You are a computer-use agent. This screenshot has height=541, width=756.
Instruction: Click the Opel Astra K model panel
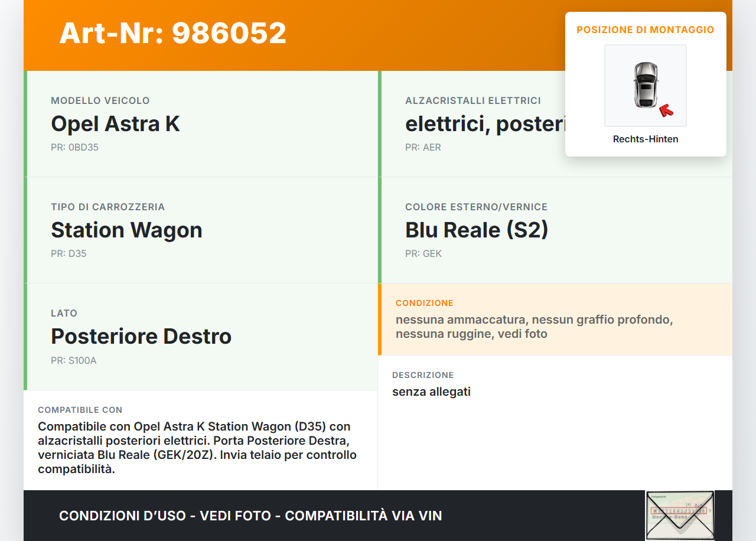201,123
